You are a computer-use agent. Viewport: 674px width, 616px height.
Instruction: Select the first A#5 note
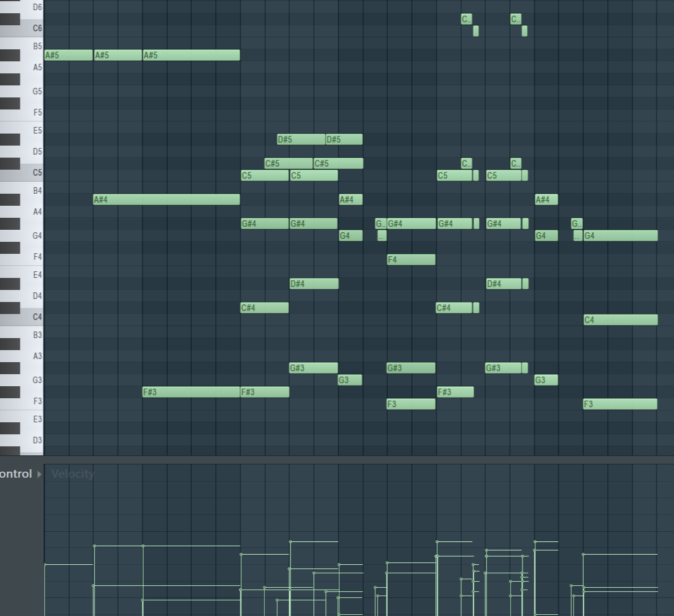click(x=69, y=55)
